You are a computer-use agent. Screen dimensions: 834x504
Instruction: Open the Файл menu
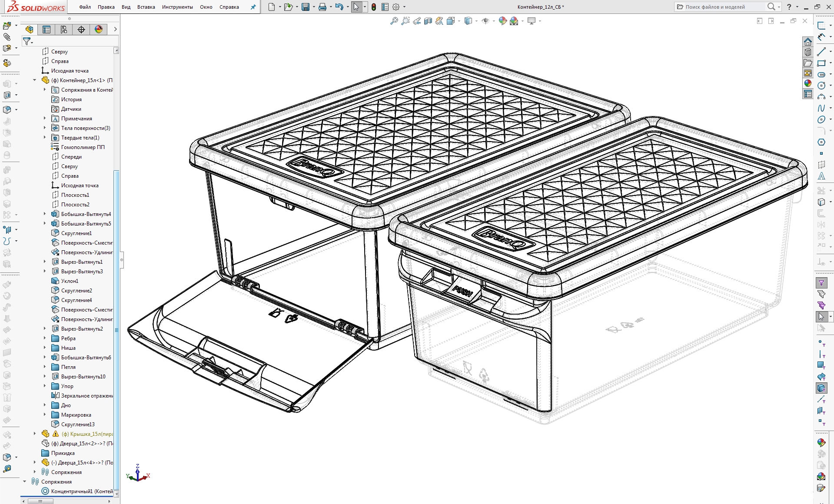coord(85,7)
